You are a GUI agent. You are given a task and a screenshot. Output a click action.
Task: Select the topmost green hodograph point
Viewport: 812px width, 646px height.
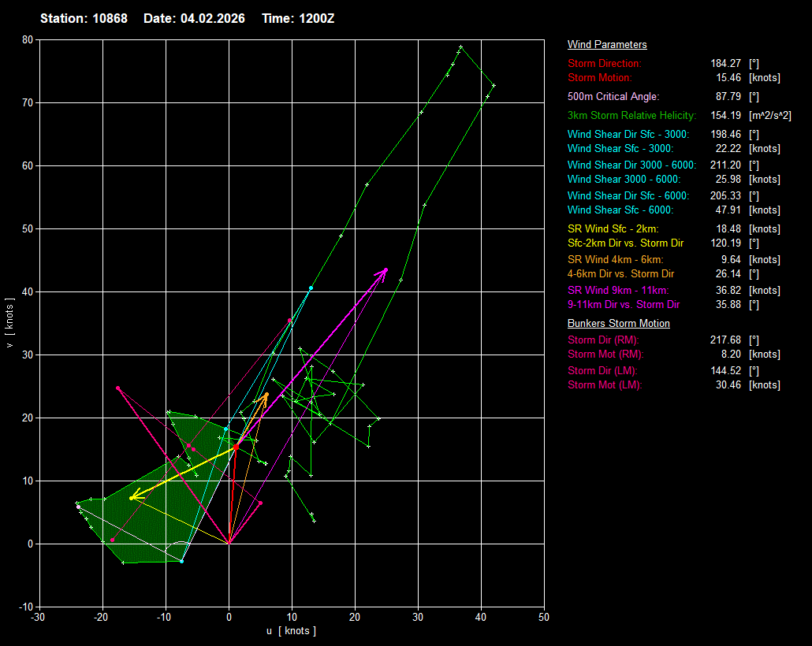pyautogui.click(x=461, y=47)
